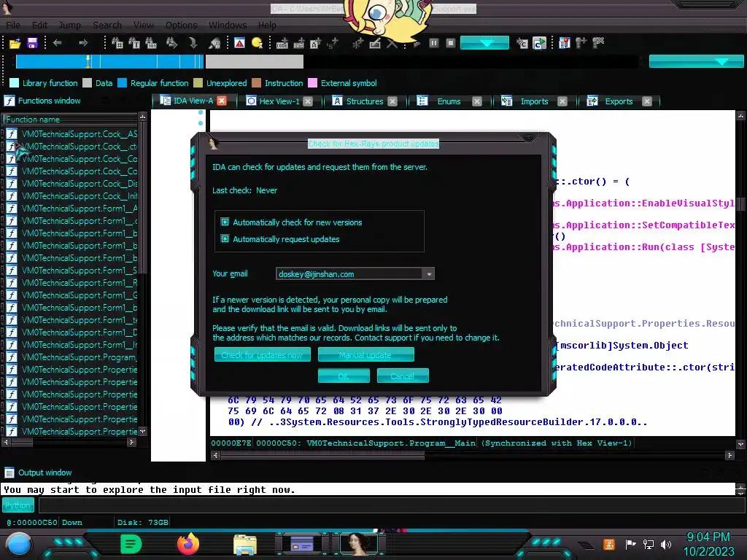Click the red warning triangle toolbar icon
This screenshot has width=747, height=560.
[239, 43]
